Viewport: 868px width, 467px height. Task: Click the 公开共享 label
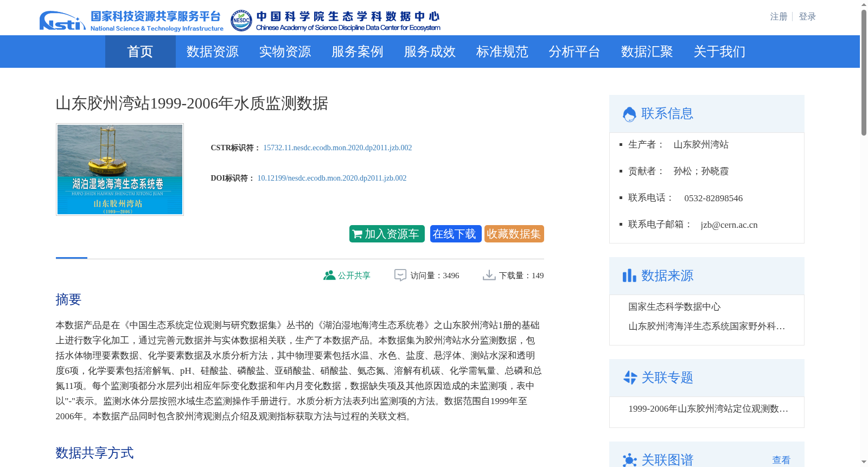click(354, 276)
